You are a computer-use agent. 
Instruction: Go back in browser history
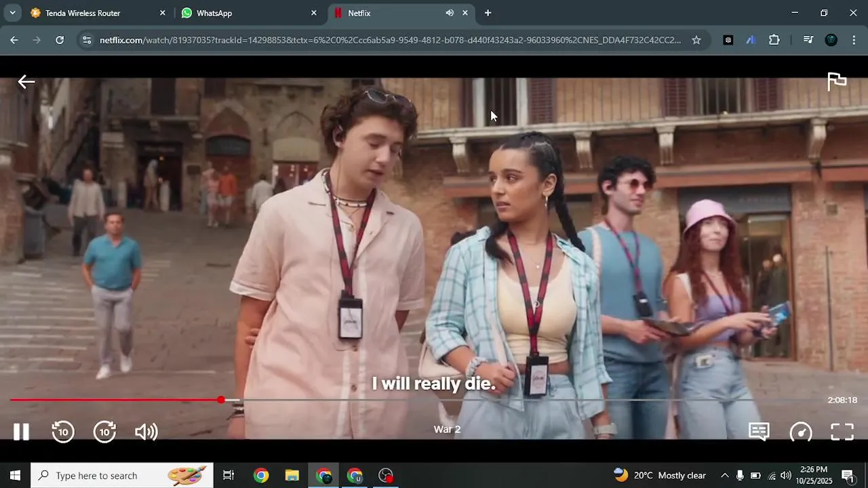coord(14,40)
